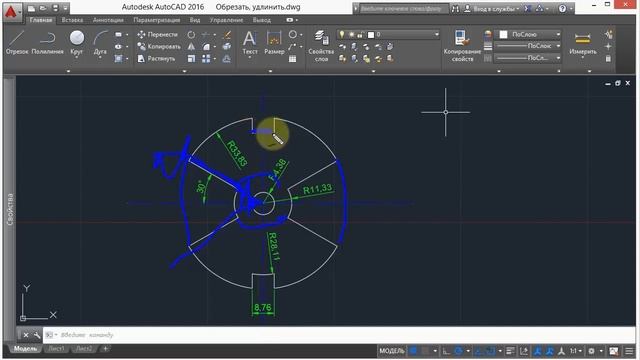Switch to the Главная ribbon tab

[x=41, y=20]
